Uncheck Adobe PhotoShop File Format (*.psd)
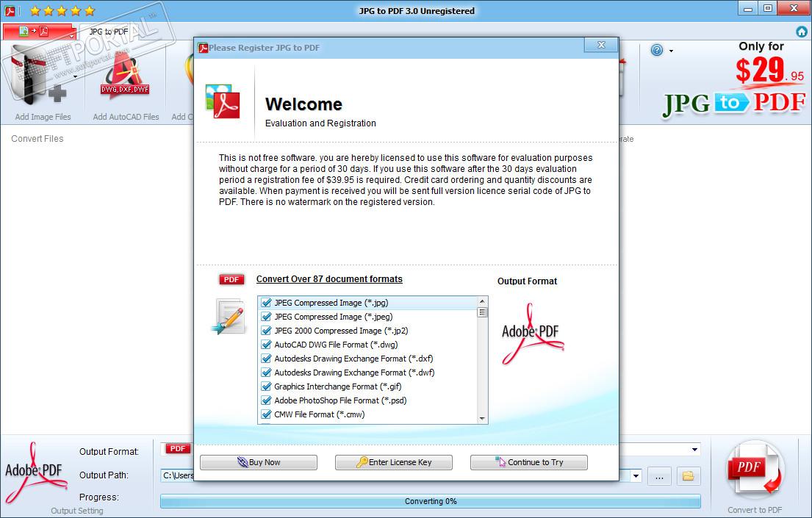Screen dimensions: 812x518 (267, 400)
